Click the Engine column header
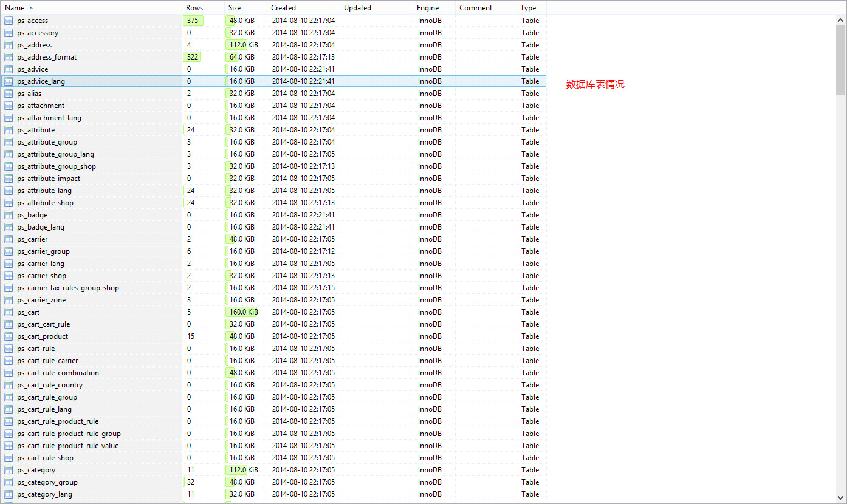Viewport: 847px width, 504px height. pos(428,8)
